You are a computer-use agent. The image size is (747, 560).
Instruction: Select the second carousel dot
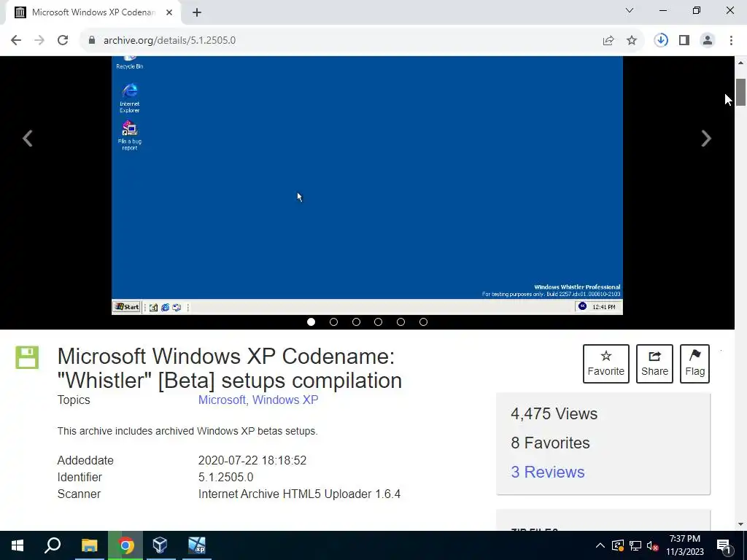click(333, 322)
